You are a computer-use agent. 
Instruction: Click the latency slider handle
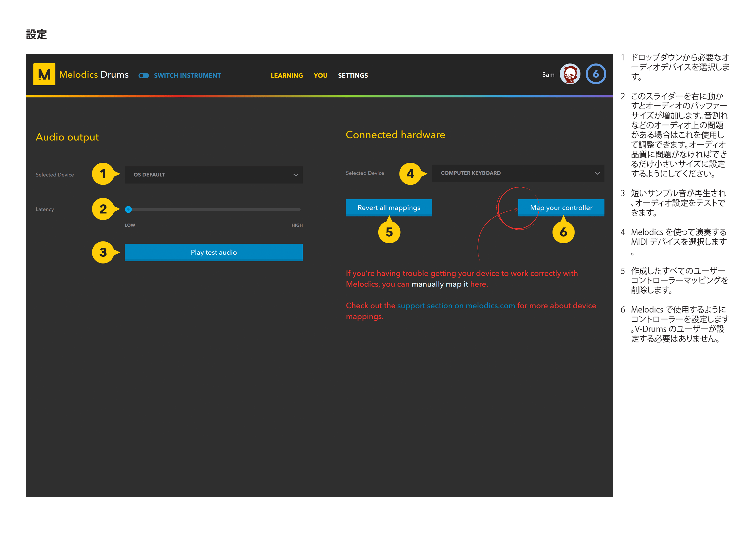[128, 209]
